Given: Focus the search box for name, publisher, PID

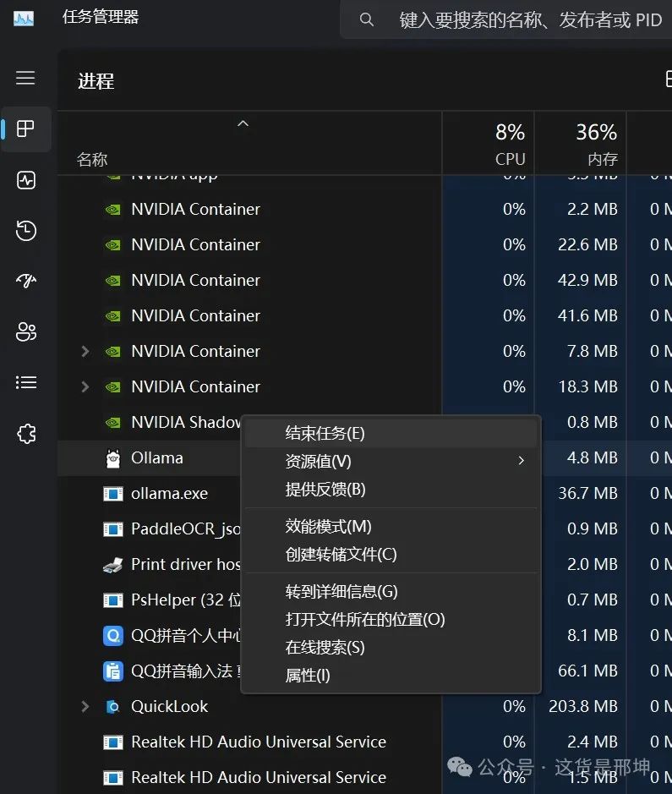Looking at the screenshot, I should [508, 19].
